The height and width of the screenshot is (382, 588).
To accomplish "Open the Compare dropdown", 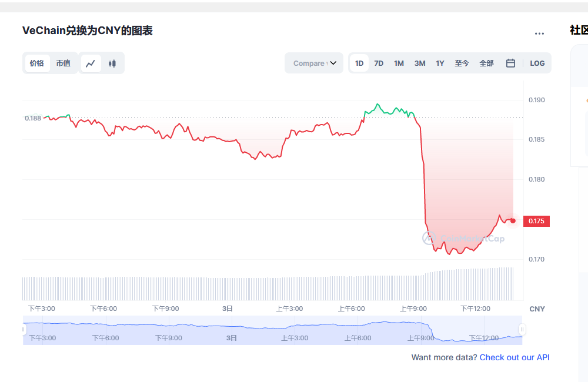I will pos(314,63).
